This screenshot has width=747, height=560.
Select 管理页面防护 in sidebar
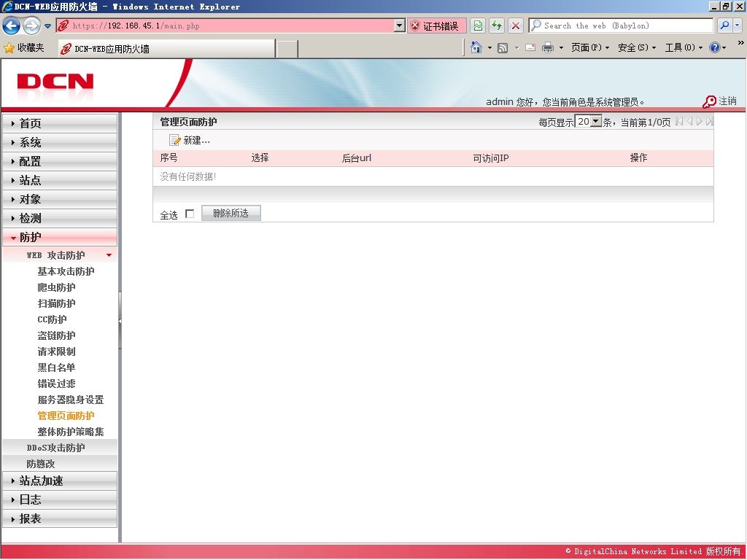(66, 416)
